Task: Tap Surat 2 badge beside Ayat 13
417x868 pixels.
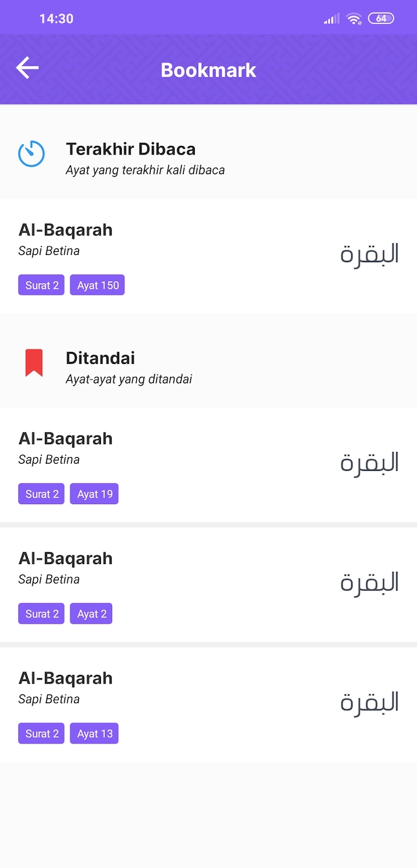Action: pos(42,734)
